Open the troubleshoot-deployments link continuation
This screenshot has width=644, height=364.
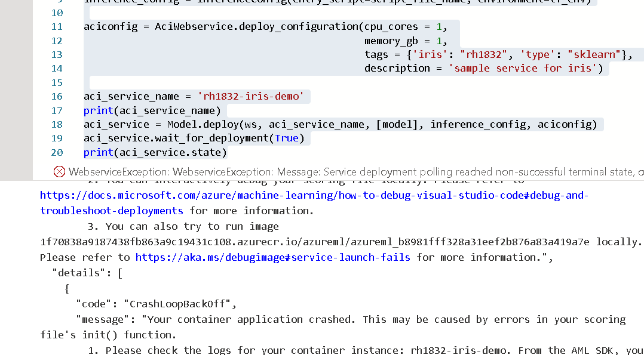[x=111, y=211]
